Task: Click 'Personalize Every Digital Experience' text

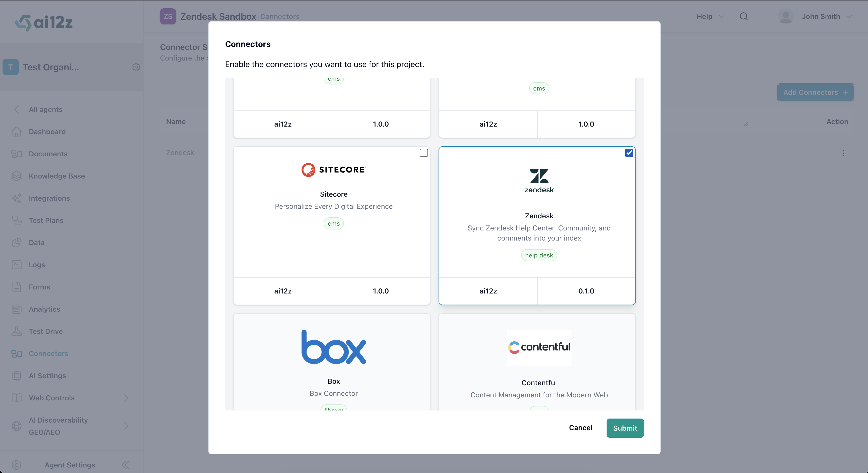Action: [334, 206]
